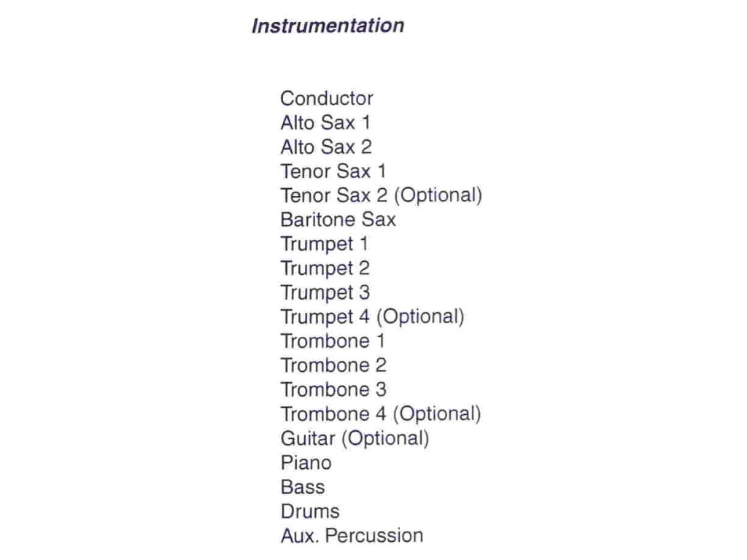Select the Conductor entry
This screenshot has width=747, height=560.
point(327,98)
